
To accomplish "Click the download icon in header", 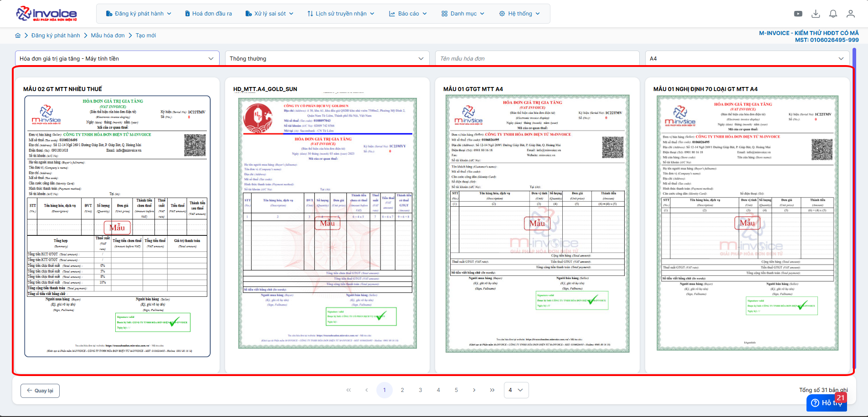I will pos(816,14).
